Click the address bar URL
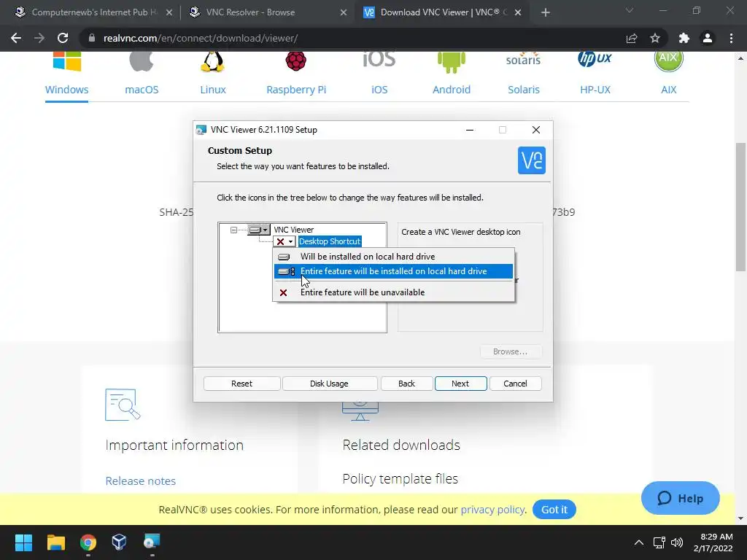The image size is (747, 560). pyautogui.click(x=201, y=38)
